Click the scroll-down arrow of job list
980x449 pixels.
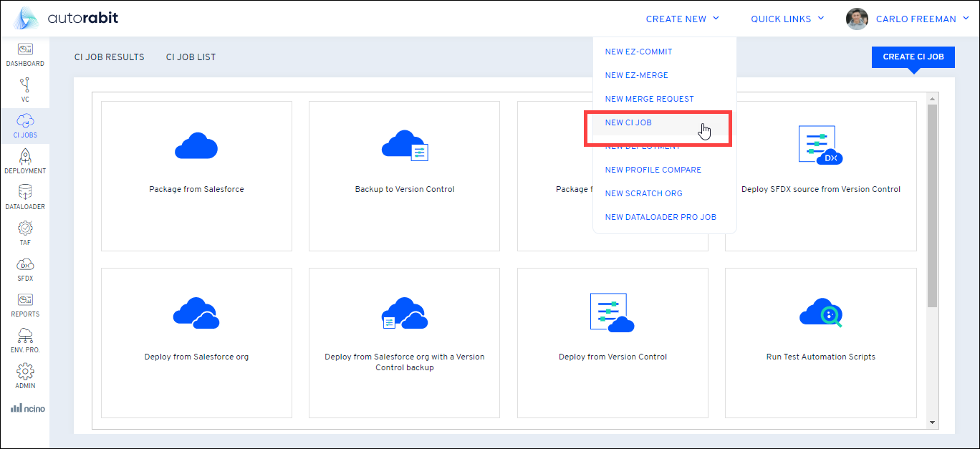point(932,423)
